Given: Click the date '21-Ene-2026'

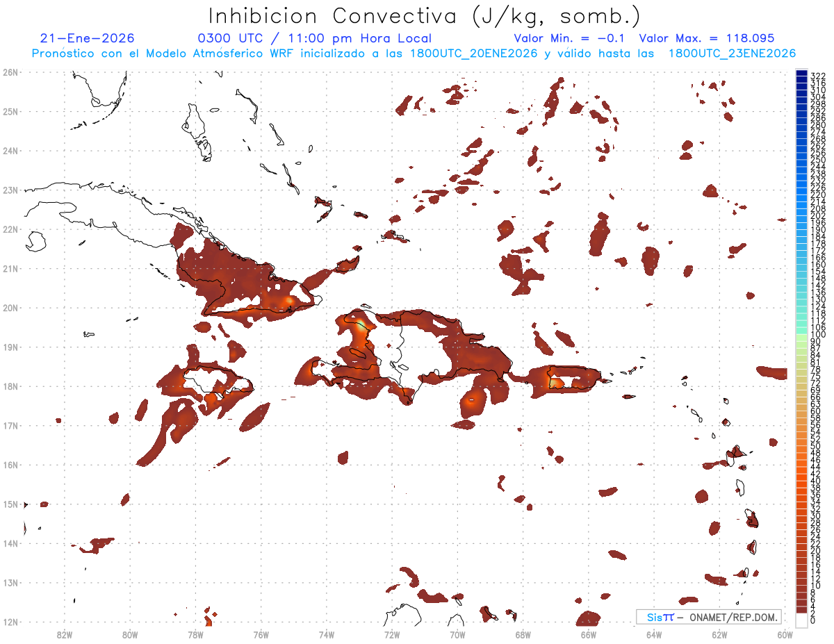Looking at the screenshot, I should 88,38.
